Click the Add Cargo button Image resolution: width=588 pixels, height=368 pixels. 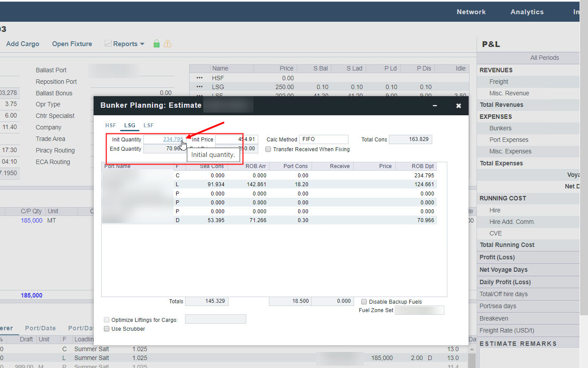click(23, 44)
